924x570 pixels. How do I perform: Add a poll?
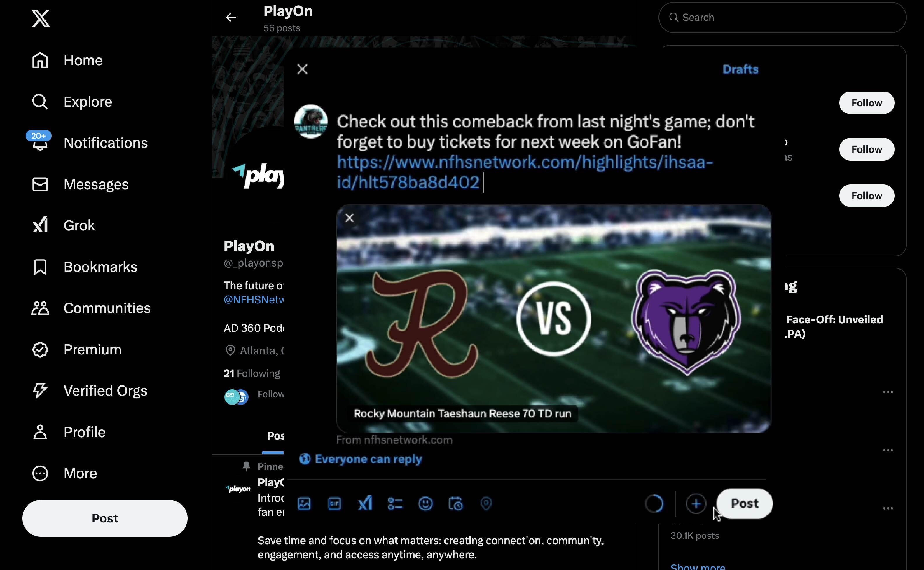coord(395,504)
